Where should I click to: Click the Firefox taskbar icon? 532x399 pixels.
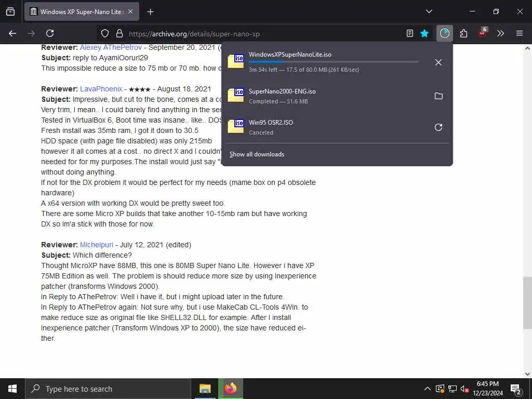pos(231,389)
